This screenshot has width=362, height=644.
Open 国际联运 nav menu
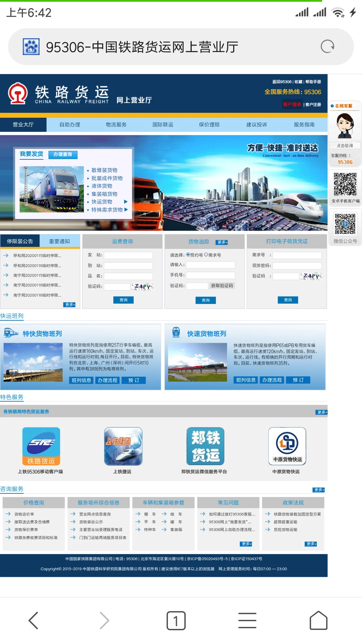(x=163, y=124)
